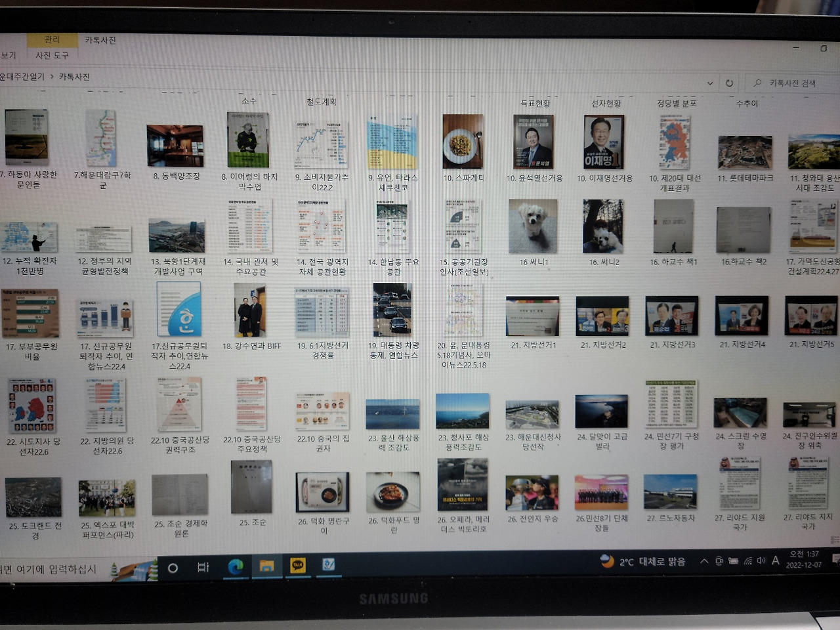Screen dimensions: 840x630
Task: Click the file name '24. 민선7기 구청장 평가'
Action: tap(671, 441)
